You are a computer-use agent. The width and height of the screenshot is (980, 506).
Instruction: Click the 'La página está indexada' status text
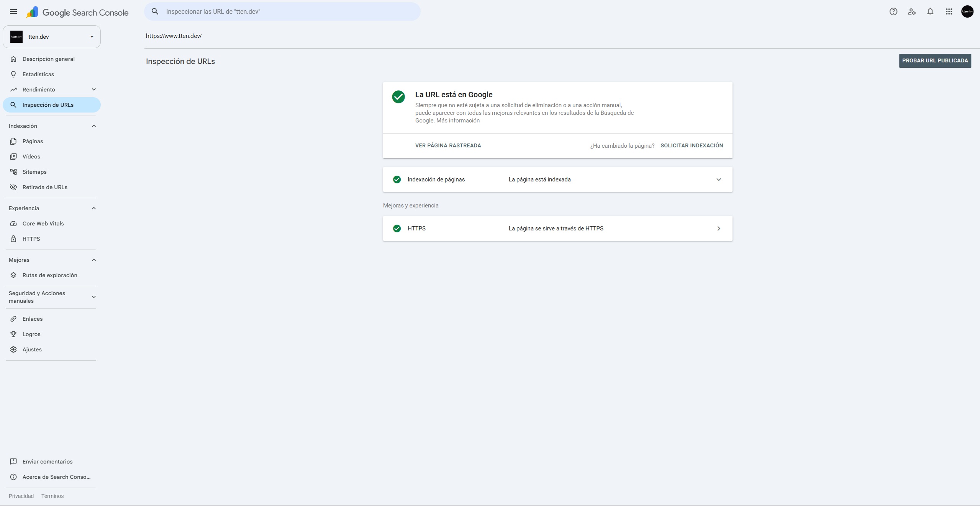539,180
